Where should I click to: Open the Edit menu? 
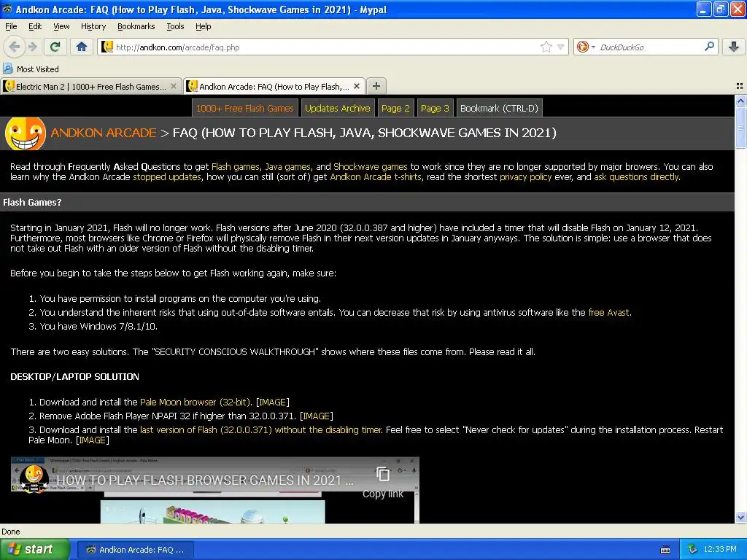(x=35, y=26)
